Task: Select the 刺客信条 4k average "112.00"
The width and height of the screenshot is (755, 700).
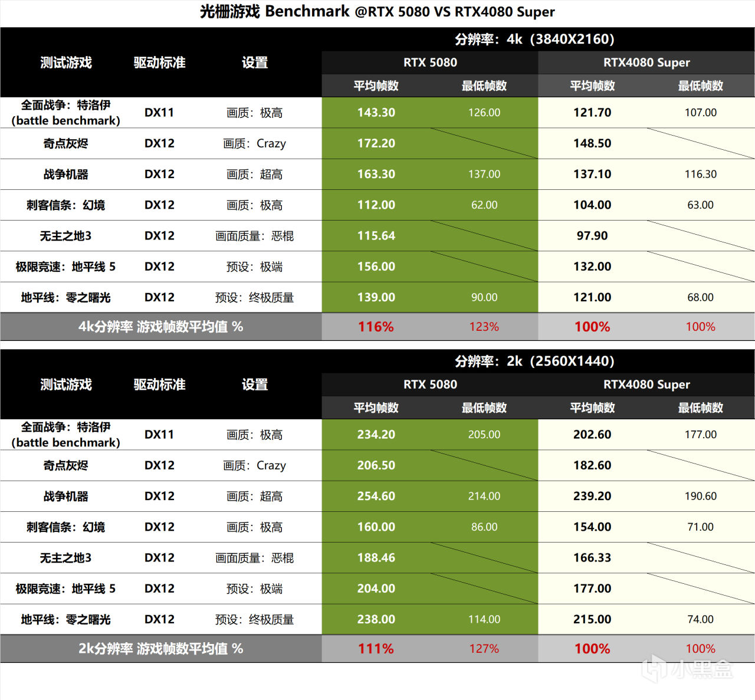Action: point(376,205)
